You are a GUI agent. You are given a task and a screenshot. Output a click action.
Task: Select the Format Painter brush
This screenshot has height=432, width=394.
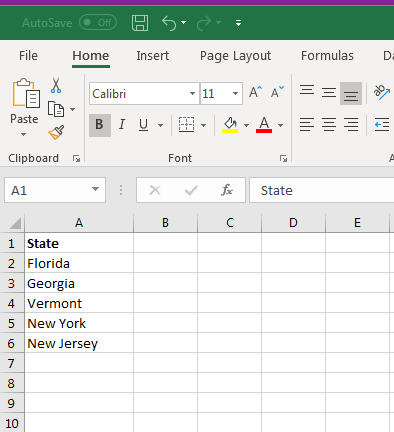[x=56, y=132]
